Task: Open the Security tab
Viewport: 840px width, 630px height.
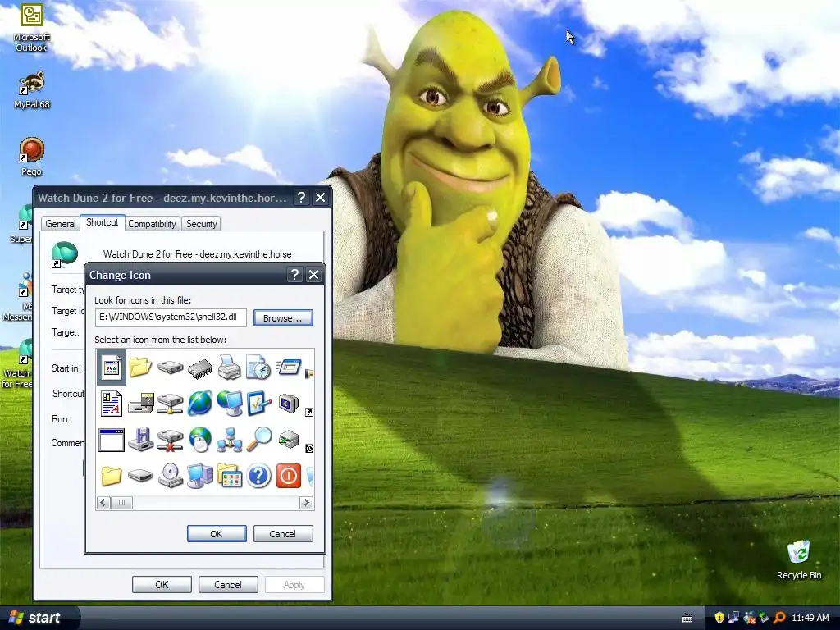Action: (202, 224)
